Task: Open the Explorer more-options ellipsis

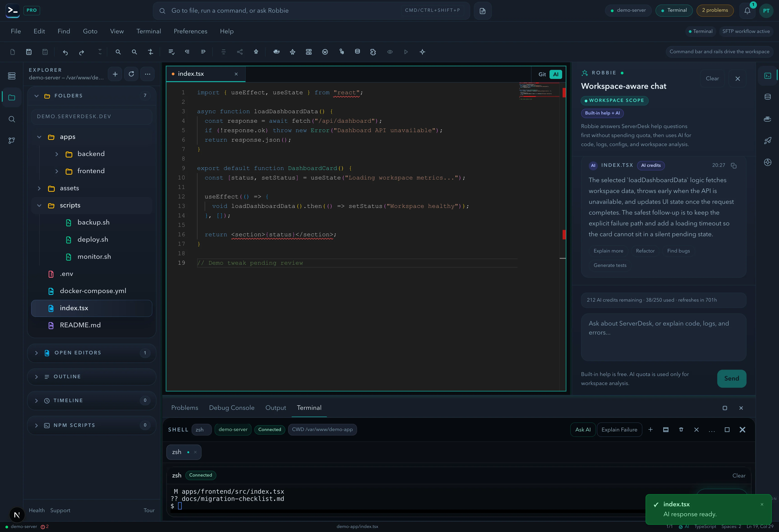Action: [147, 74]
